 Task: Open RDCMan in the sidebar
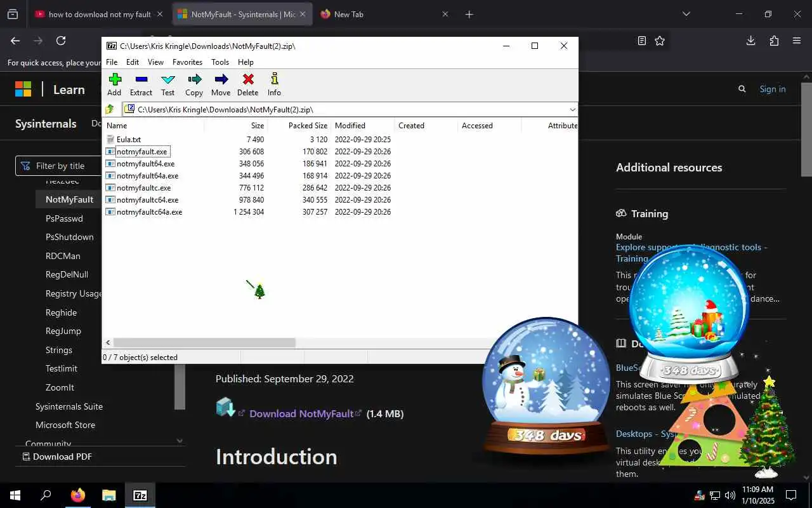(63, 256)
